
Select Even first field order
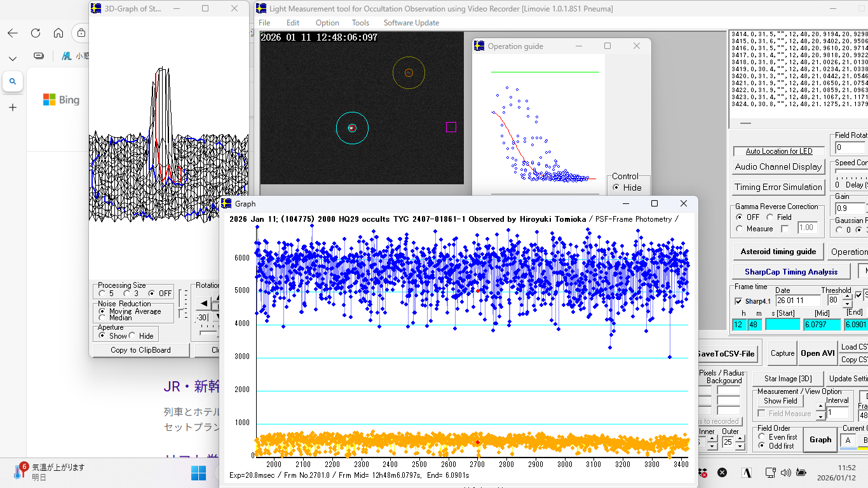tap(763, 437)
